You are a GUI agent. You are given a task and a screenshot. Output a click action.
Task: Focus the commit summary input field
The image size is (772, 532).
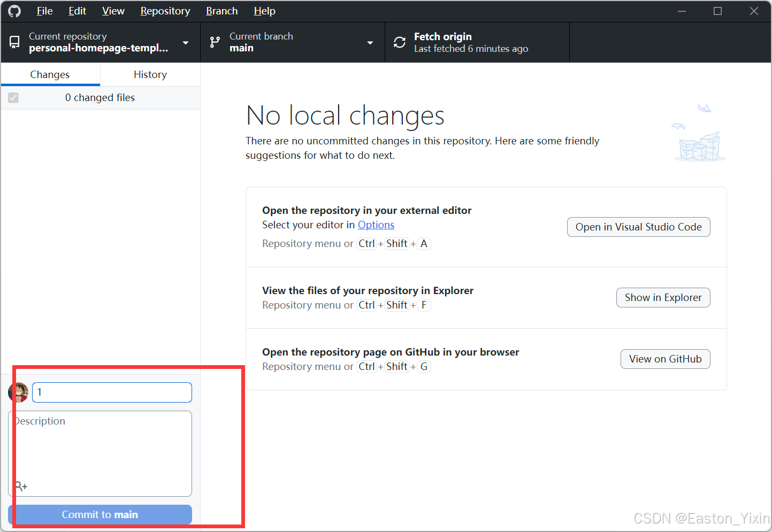112,392
